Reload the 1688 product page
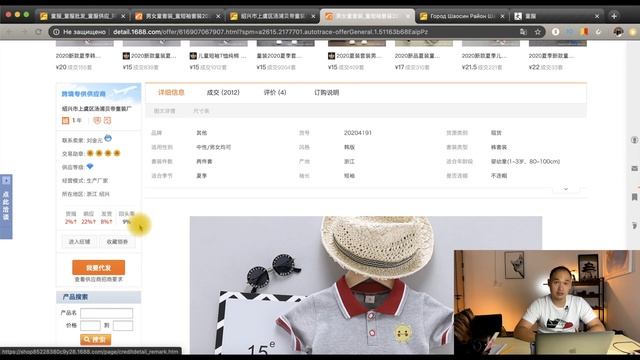 pos(38,32)
